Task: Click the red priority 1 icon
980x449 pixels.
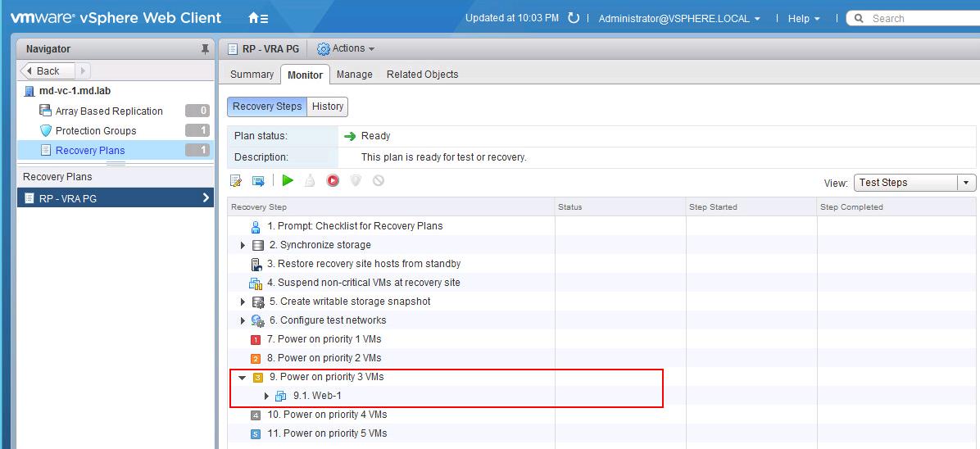Action: point(255,339)
